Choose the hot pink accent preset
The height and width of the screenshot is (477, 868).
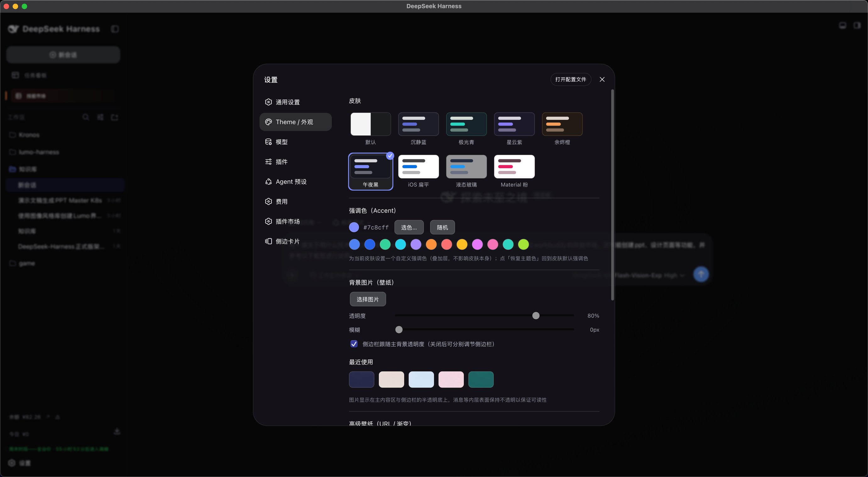tap(493, 244)
